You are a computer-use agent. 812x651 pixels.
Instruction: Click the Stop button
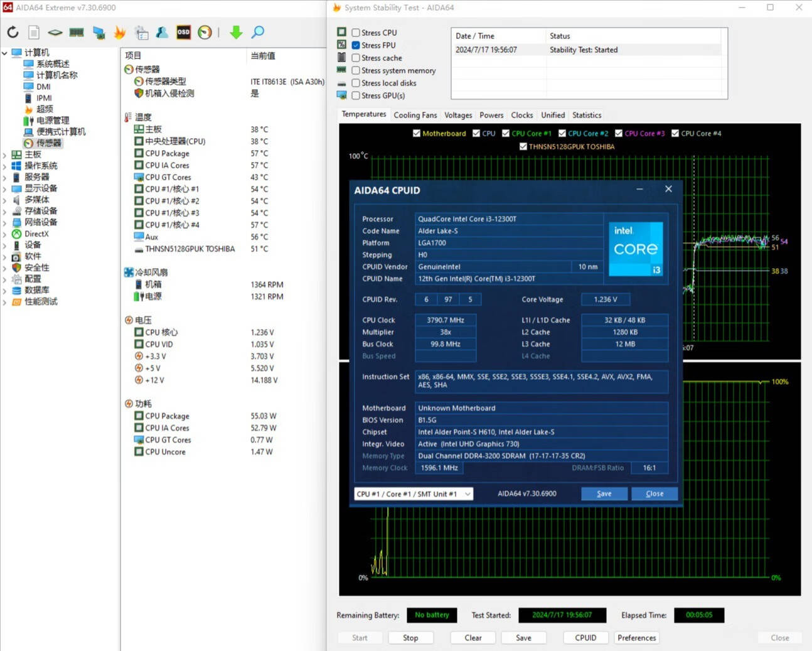coord(410,638)
